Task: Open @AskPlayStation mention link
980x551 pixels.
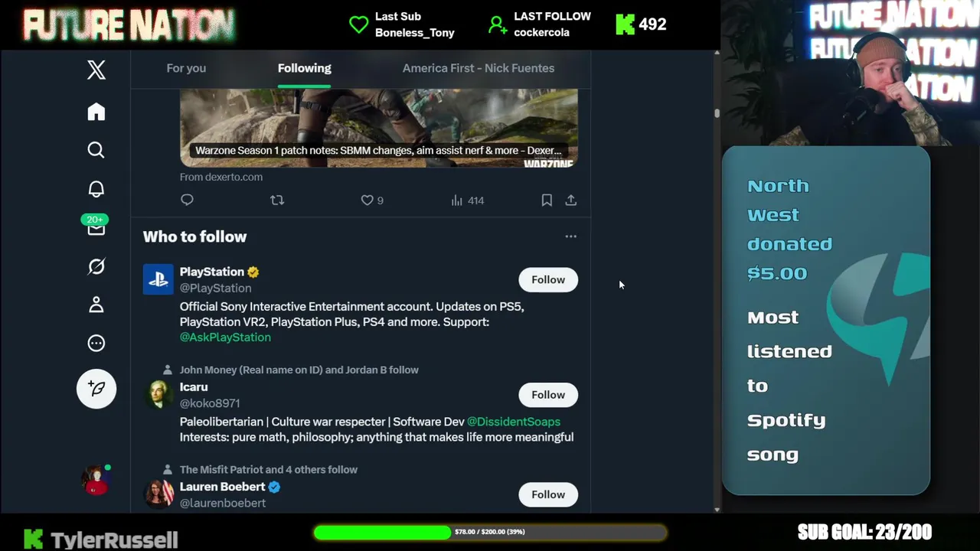Action: (225, 337)
